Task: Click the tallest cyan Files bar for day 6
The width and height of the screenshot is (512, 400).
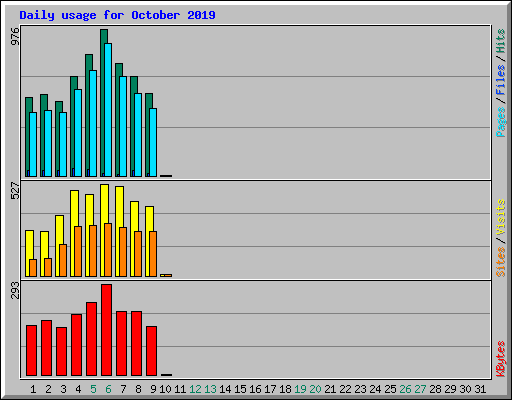Action: pyautogui.click(x=108, y=110)
